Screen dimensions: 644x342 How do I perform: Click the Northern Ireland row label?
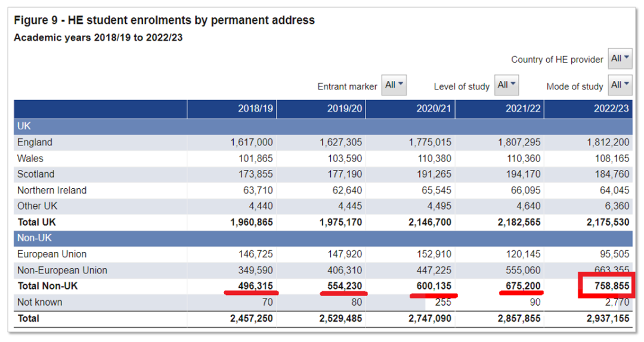click(x=52, y=191)
